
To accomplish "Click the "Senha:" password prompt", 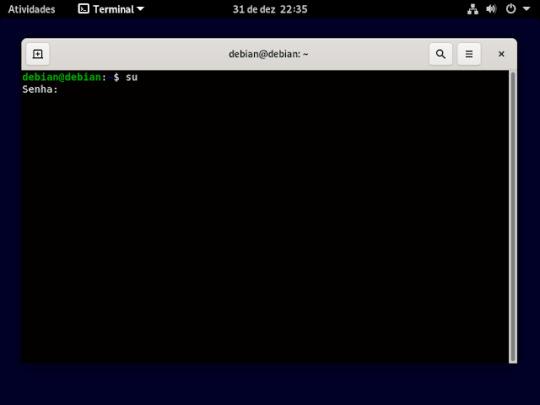I will coord(40,90).
